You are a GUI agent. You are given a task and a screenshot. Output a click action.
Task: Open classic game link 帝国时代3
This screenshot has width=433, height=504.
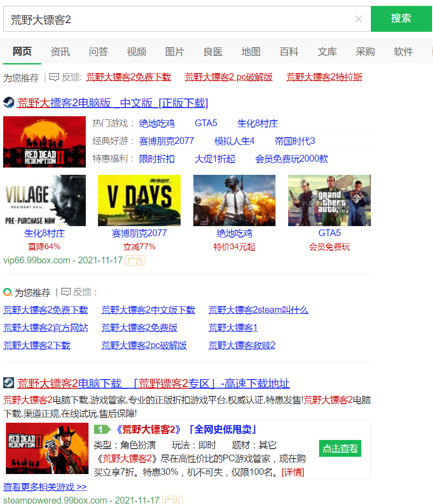[295, 141]
